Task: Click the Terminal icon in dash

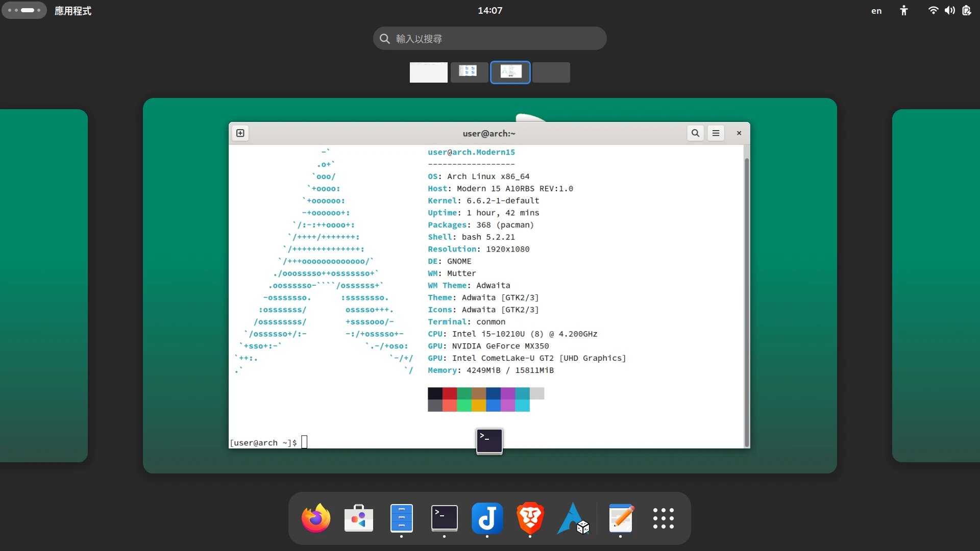Action: click(x=444, y=518)
